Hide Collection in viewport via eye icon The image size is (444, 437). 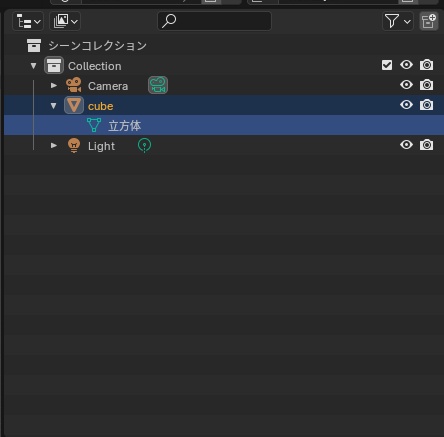tap(406, 65)
